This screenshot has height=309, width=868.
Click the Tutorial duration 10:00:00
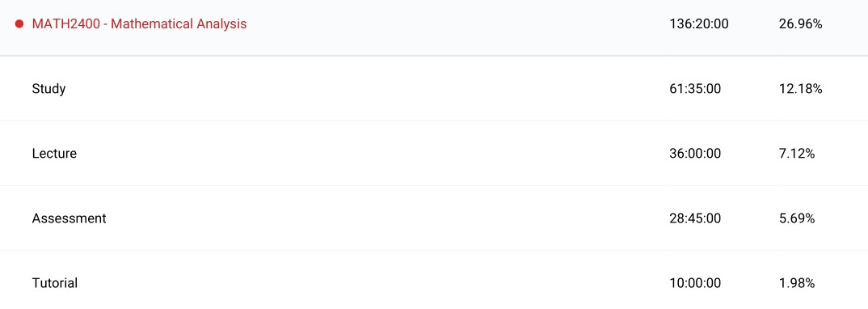coord(695,283)
